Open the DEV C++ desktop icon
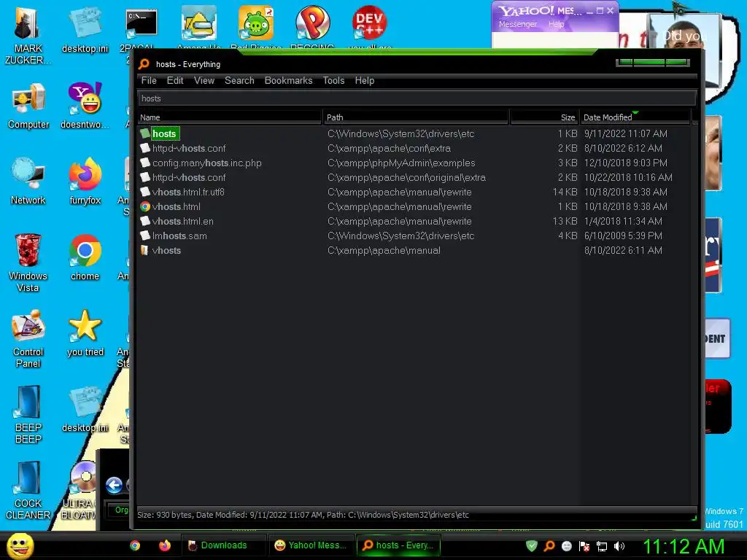 [369, 24]
